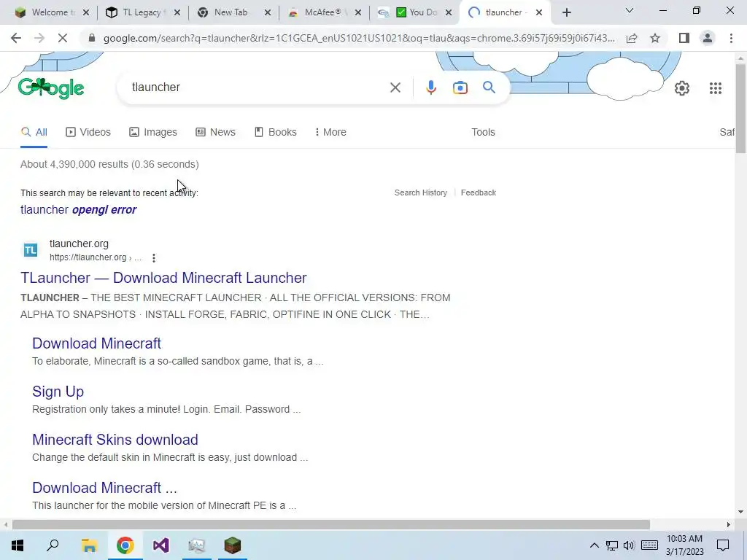This screenshot has width=747, height=560.
Task: Switch to the Welcome tab
Action: pos(45,13)
